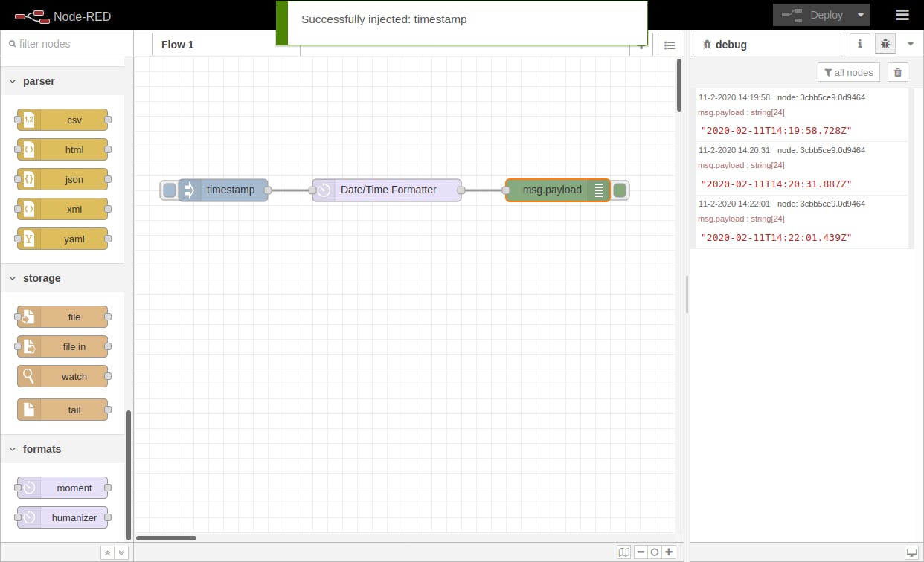This screenshot has height=562, width=924.
Task: Select the xml parser node
Action: 62,209
